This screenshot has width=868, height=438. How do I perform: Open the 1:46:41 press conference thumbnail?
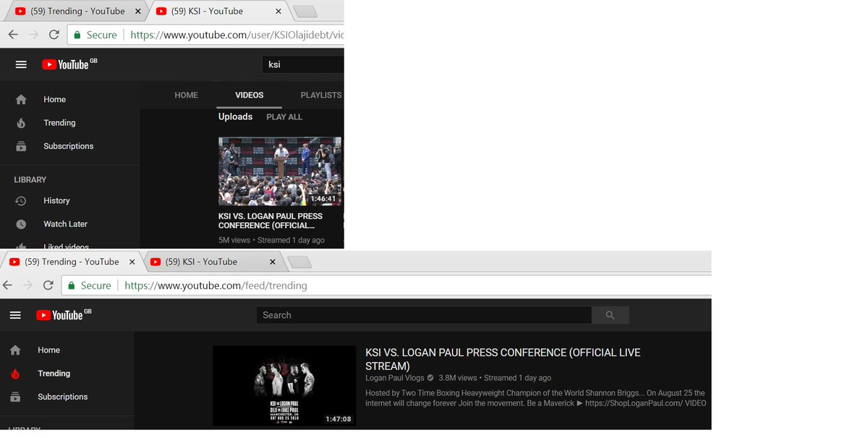pyautogui.click(x=280, y=172)
